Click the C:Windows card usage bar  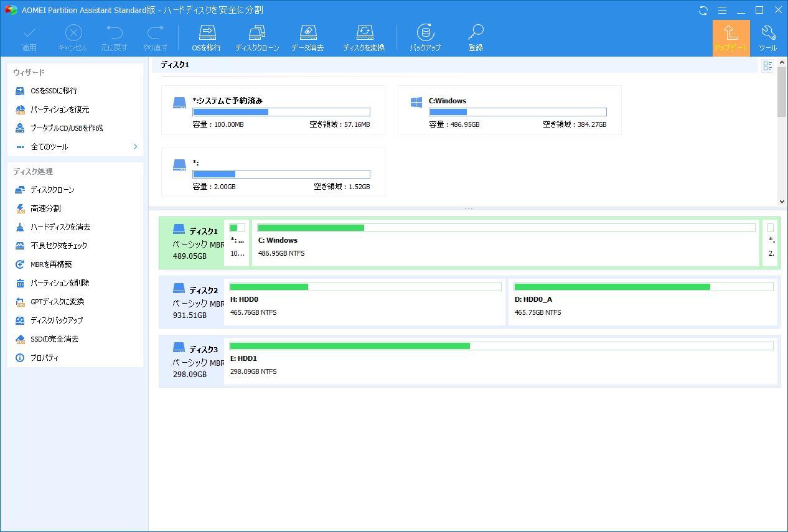[x=518, y=112]
